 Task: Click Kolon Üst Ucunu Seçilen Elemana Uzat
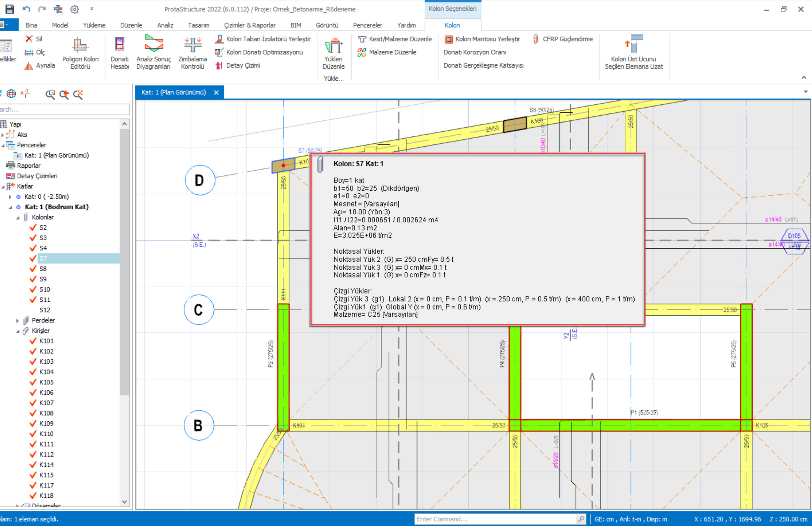(x=634, y=52)
